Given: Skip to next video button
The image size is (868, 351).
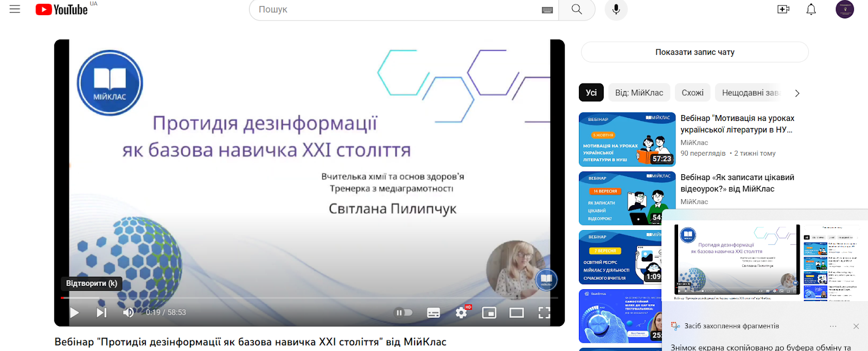Looking at the screenshot, I should (101, 312).
